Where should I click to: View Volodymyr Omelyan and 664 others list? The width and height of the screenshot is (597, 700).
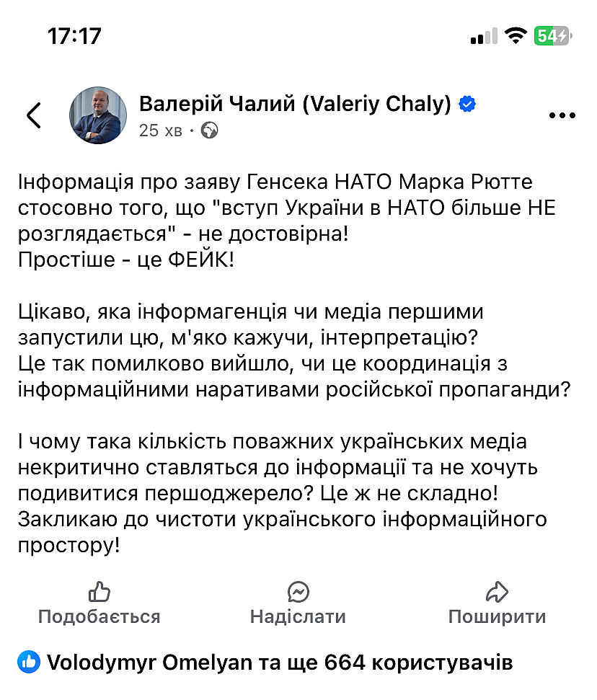[x=279, y=663]
